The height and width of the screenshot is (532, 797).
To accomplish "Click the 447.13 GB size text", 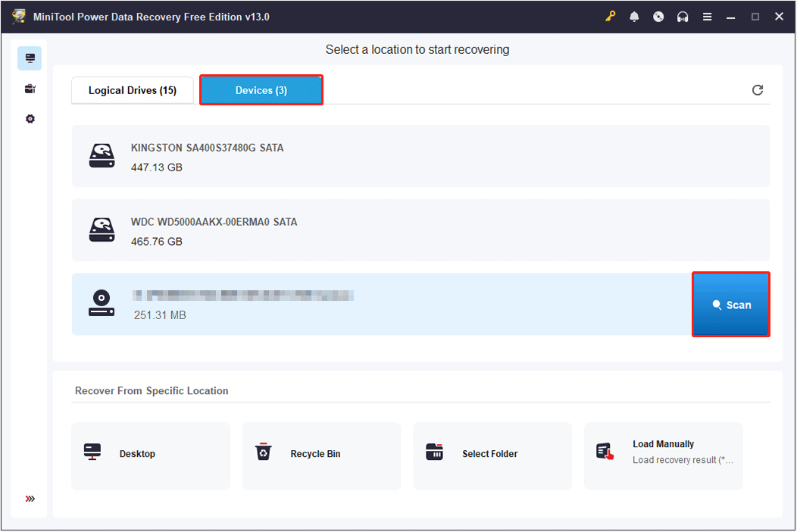I will click(x=157, y=167).
